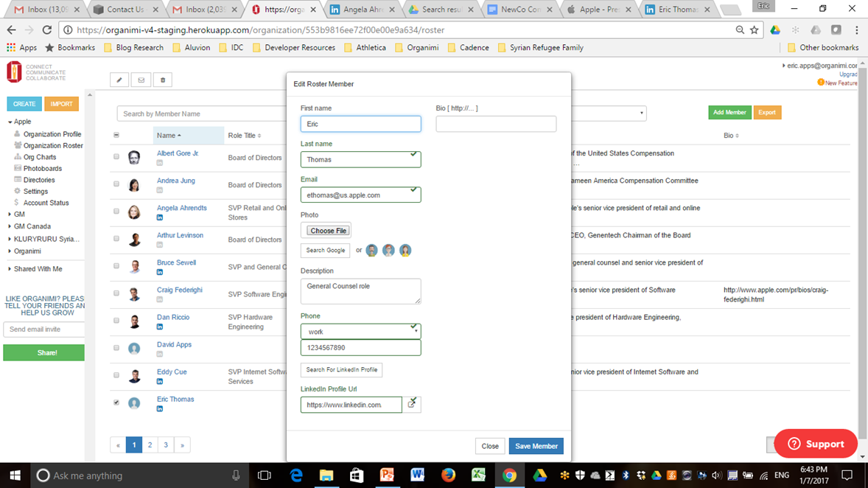
Task: Click Search For LinkedIn Profile button
Action: pos(342,369)
